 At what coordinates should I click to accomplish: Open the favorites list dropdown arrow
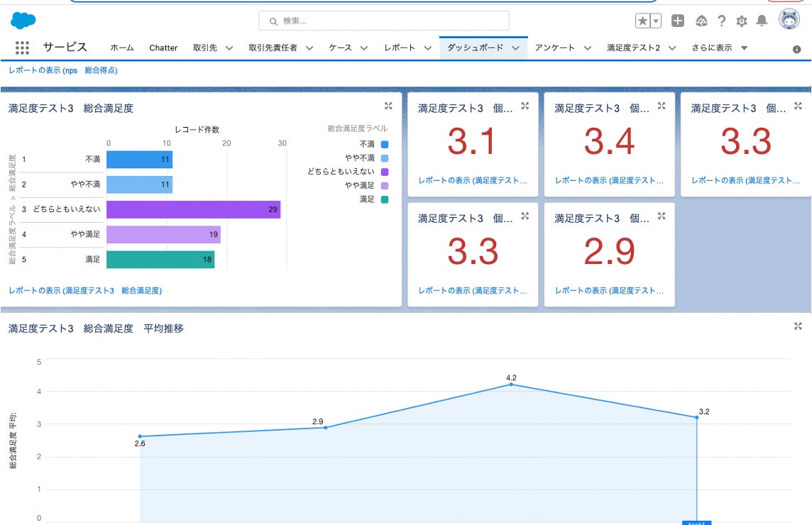point(656,21)
